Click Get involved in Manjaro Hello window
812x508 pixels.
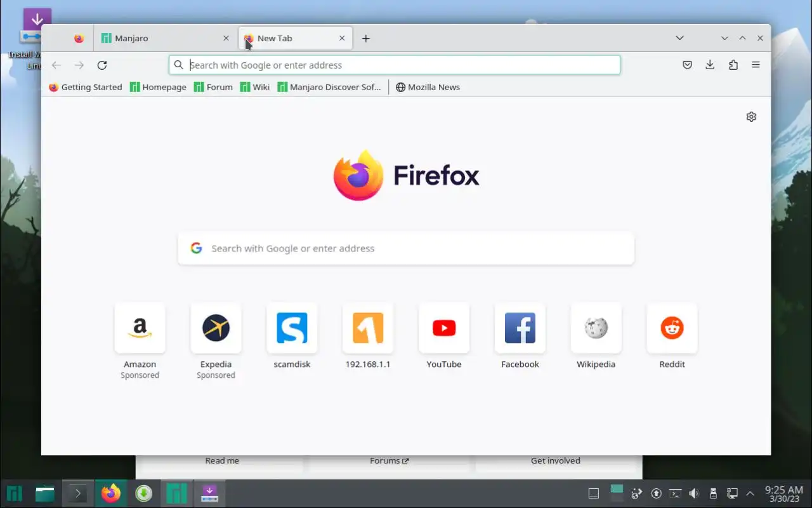tap(556, 461)
